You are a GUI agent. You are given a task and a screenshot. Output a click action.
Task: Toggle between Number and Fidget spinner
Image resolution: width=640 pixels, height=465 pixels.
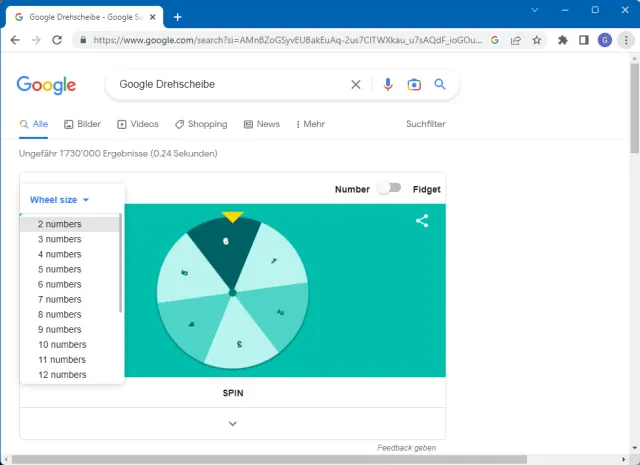[x=389, y=188]
